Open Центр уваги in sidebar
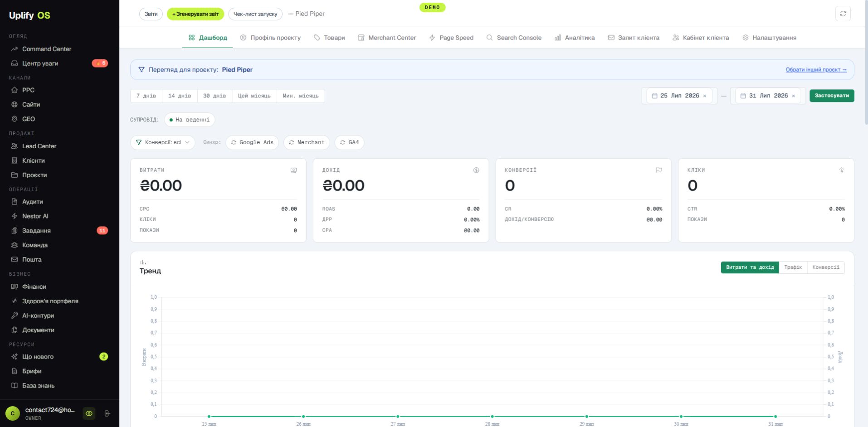 [59, 63]
